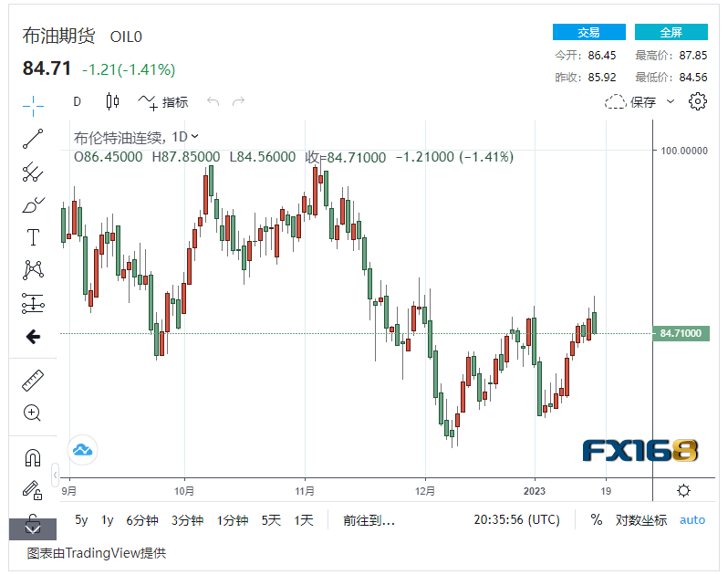
Task: Activate the zoom in tool
Action: pos(33,413)
